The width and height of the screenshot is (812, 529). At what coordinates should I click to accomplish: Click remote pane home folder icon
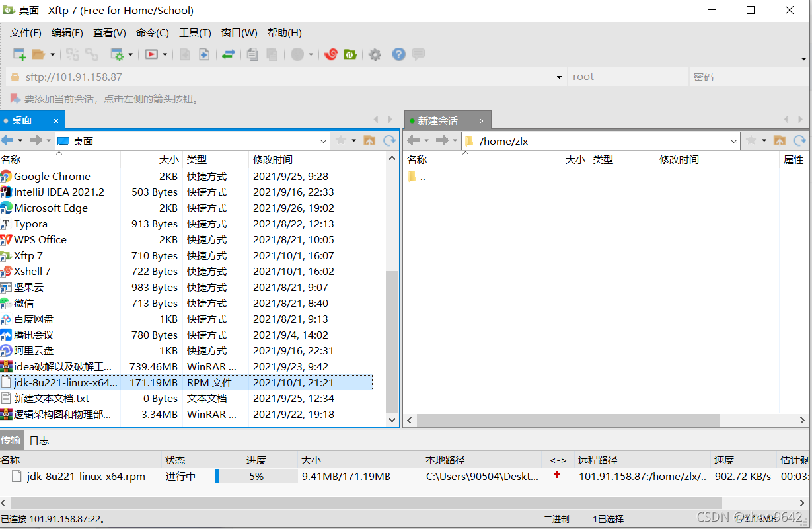coord(780,140)
